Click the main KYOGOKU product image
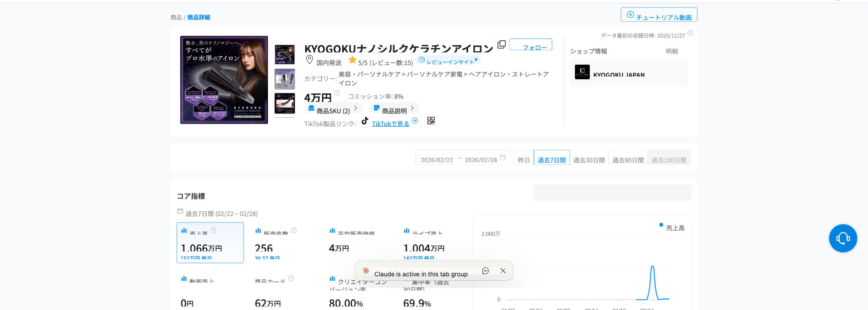868x310 pixels. coord(224,80)
